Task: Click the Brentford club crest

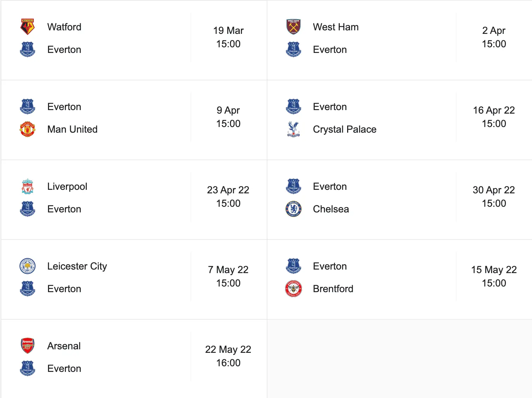Action: click(x=293, y=289)
